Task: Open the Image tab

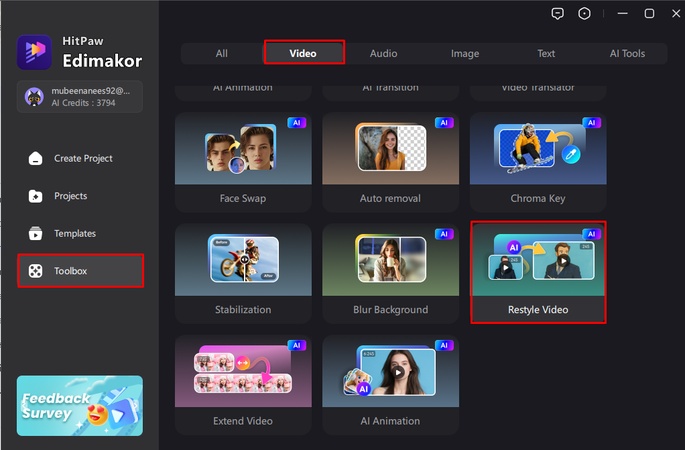Action: tap(465, 53)
